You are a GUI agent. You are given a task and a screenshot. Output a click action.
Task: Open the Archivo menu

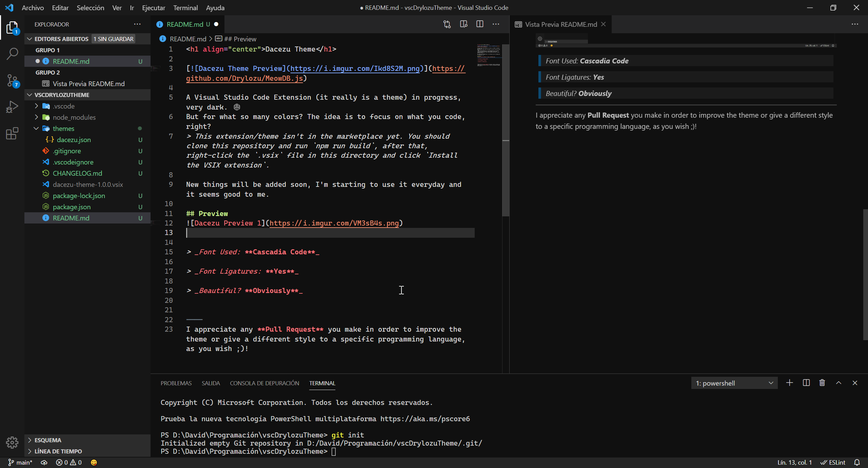(33, 7)
